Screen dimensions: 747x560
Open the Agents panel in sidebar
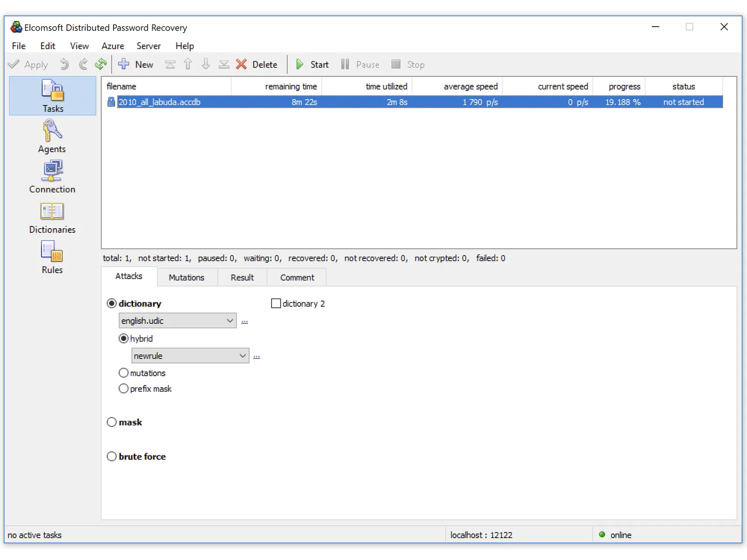[52, 136]
